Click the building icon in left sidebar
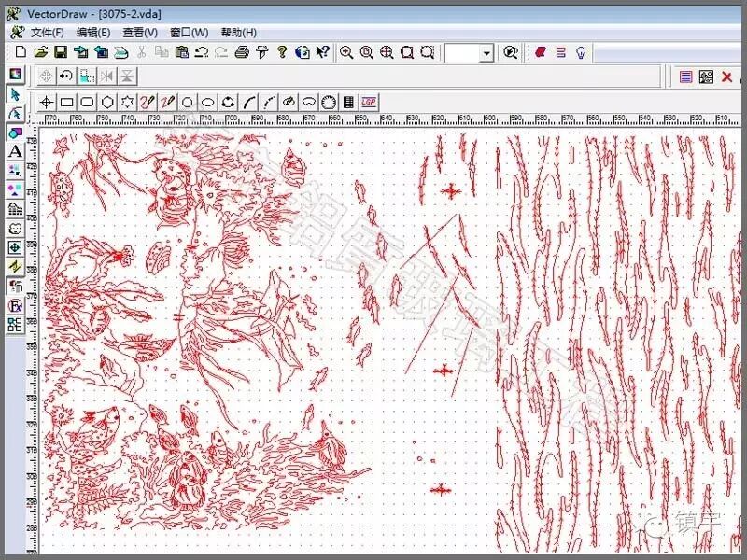The height and width of the screenshot is (560, 747). 15,209
